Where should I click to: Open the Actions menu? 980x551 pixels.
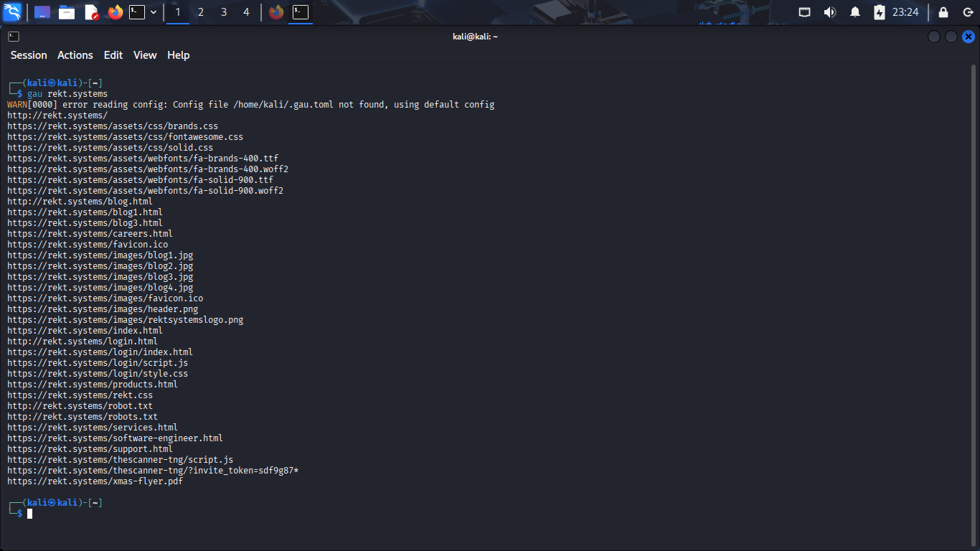[75, 55]
